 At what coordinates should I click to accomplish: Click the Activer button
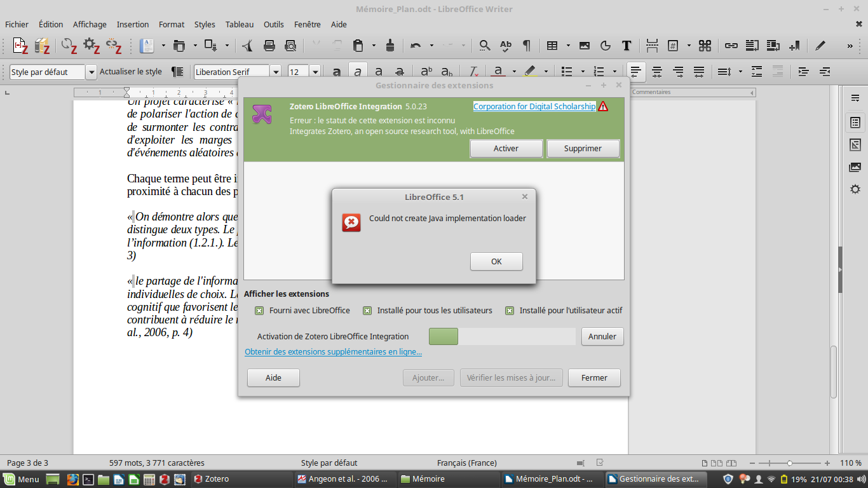coord(506,148)
